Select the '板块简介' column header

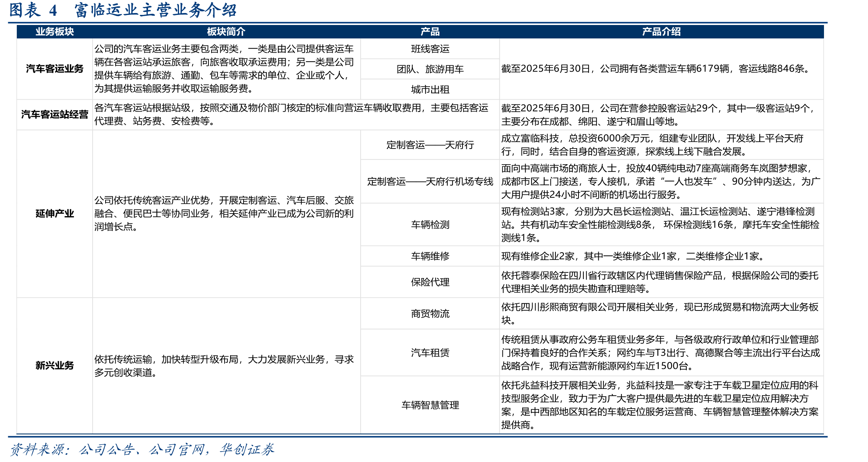[226, 32]
